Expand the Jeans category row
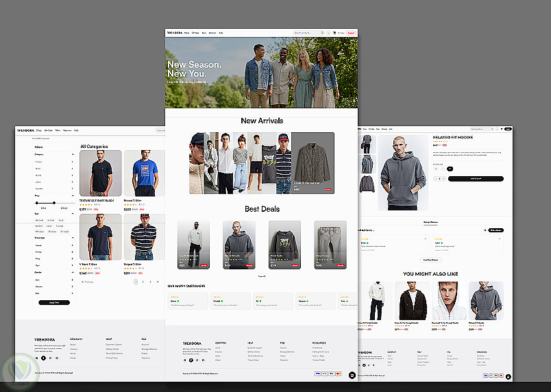 pyautogui.click(x=53, y=182)
